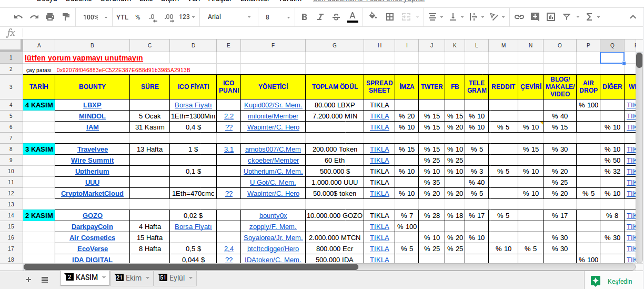The width and height of the screenshot is (644, 289).
Task: Click the fx formula icon
Action: (x=11, y=33)
